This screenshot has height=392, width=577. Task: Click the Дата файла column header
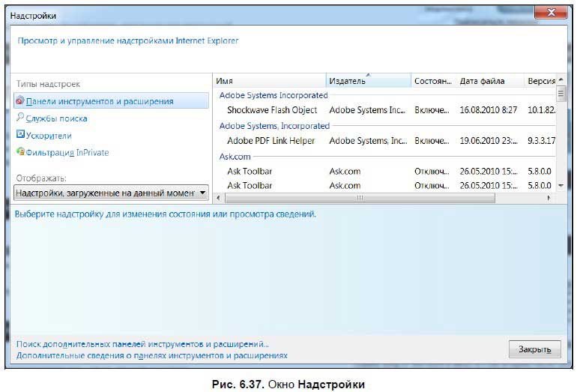[x=487, y=81]
